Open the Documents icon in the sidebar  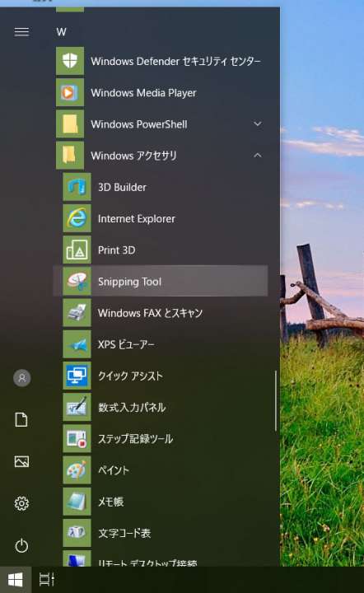point(21,420)
